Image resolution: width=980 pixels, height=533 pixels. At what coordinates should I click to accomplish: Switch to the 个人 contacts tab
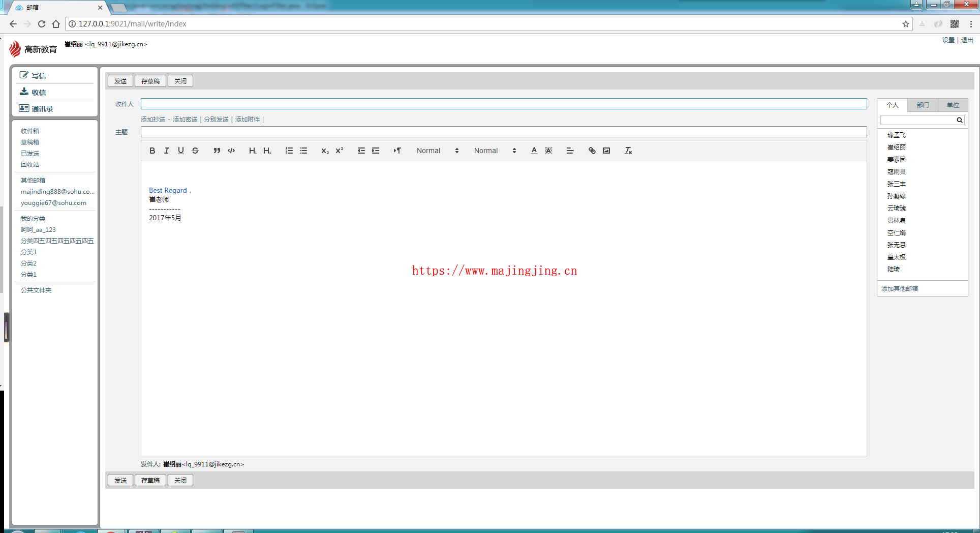[x=893, y=105]
